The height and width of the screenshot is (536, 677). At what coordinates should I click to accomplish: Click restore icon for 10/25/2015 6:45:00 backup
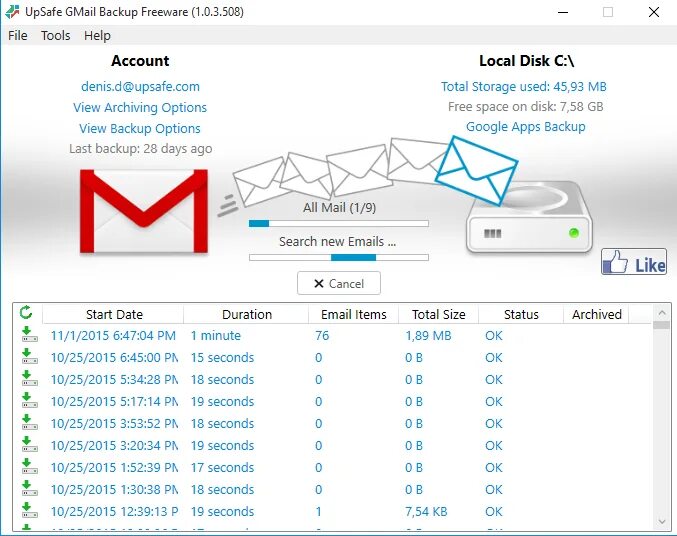29,356
